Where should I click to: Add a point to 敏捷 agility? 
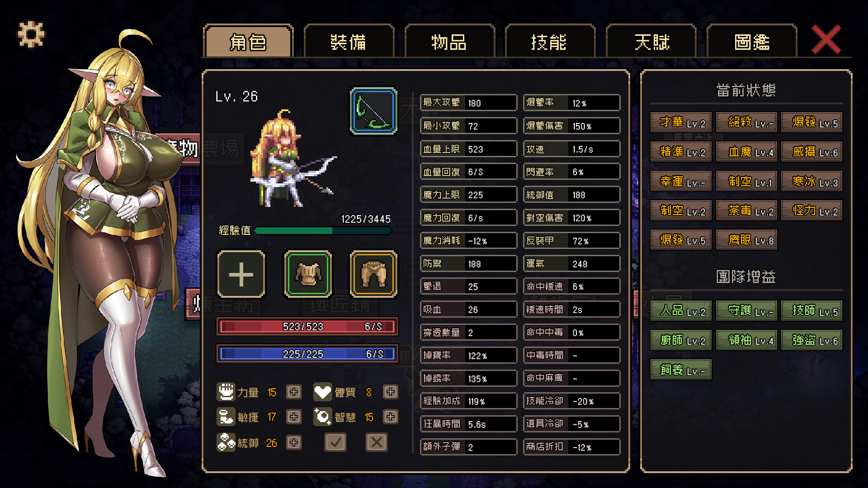tap(294, 417)
